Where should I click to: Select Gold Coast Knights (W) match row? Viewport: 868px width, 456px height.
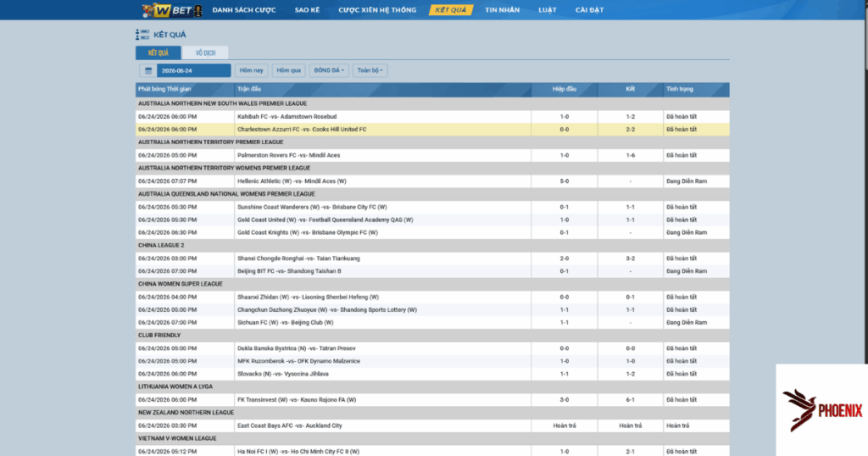432,233
